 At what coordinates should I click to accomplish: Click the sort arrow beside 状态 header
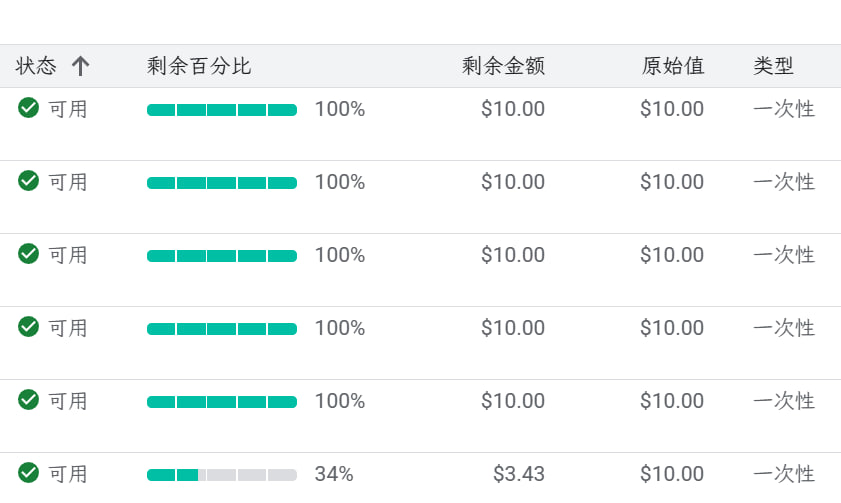[x=80, y=66]
